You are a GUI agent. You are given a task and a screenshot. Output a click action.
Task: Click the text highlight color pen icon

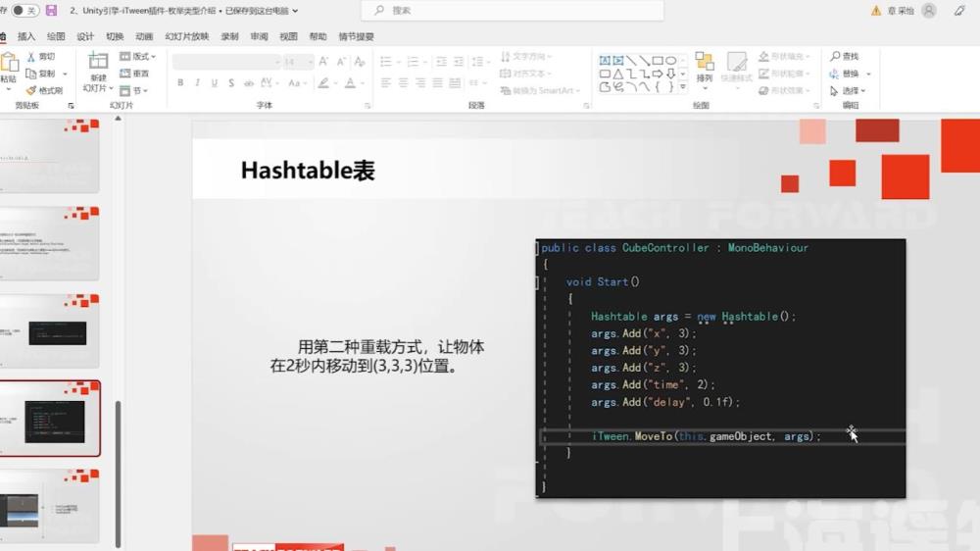[x=323, y=82]
